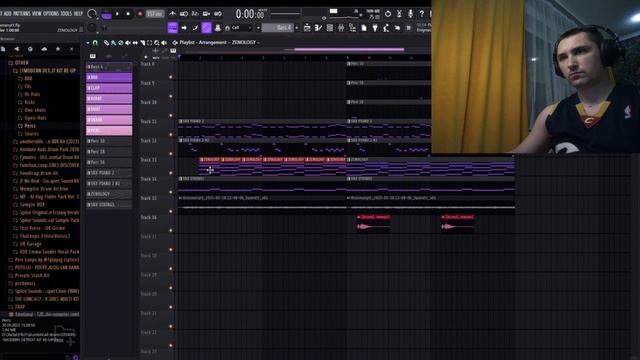Click the browser cloud icon
Image resolution: width=640 pixels, height=360 pixels.
[44, 49]
